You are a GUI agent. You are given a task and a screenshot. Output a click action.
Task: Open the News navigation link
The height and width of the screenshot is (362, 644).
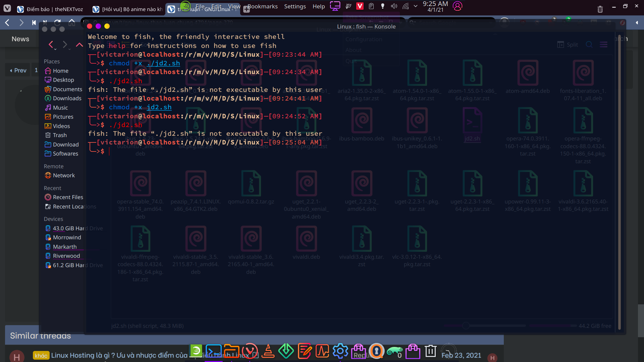pos(20,39)
